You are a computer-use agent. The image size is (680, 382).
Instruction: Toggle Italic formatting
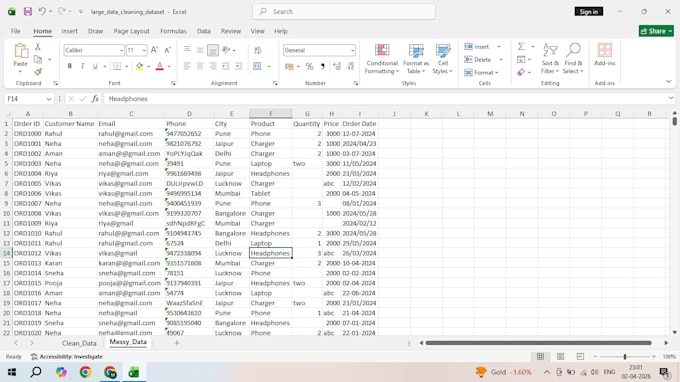tap(82, 66)
